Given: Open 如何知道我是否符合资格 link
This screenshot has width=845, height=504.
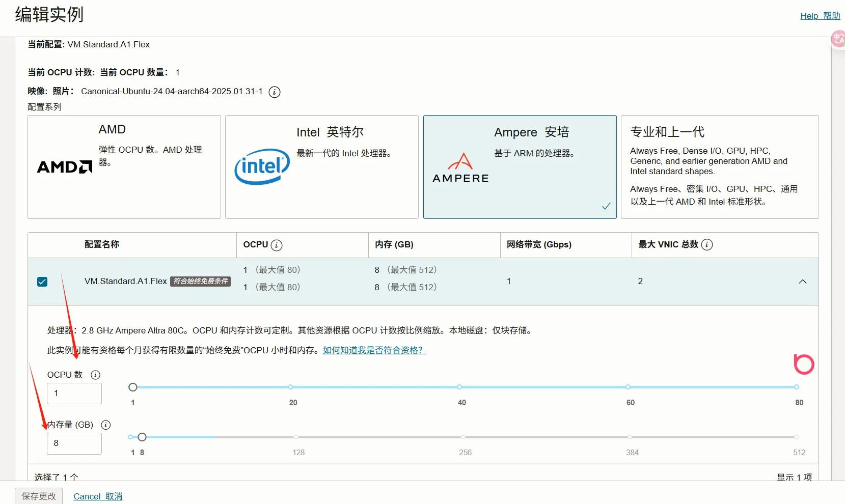Looking at the screenshot, I should [374, 350].
